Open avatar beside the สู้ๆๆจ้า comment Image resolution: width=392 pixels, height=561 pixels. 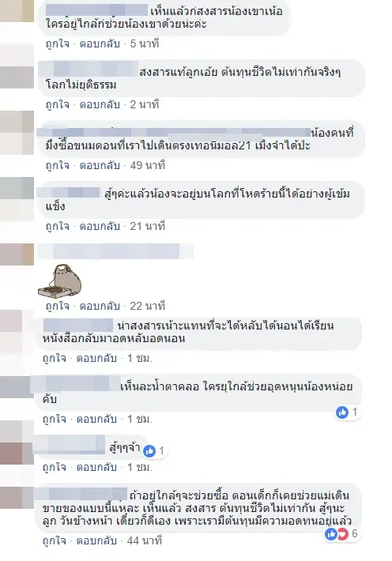click(17, 442)
